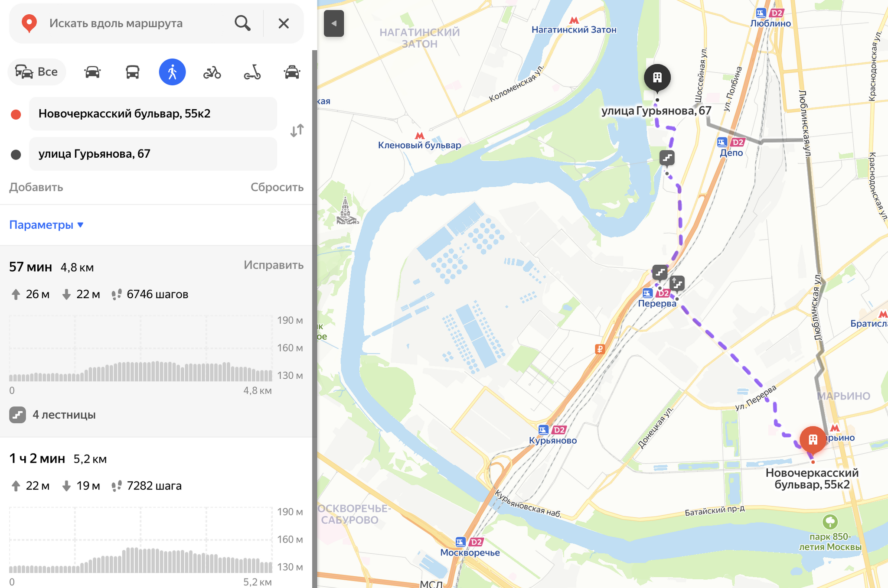This screenshot has height=588, width=888.
Task: Select the 1 ч 2 мин route option
Action: tap(37, 458)
